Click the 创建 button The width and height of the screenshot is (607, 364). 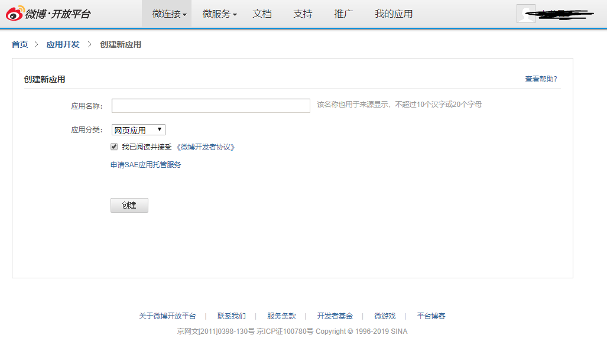(x=129, y=205)
